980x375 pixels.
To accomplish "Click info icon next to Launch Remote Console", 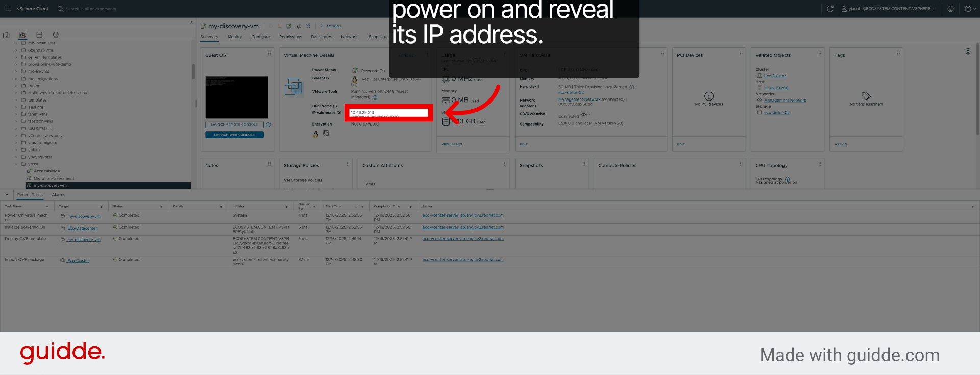I will [268, 124].
